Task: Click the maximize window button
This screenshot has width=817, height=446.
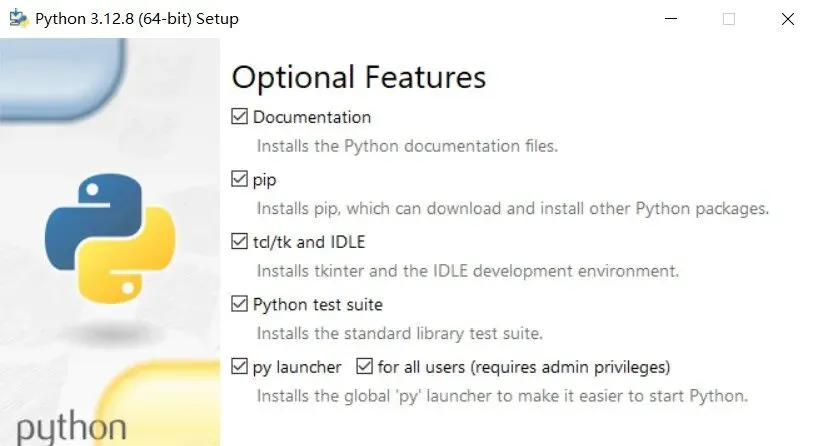Action: [729, 19]
